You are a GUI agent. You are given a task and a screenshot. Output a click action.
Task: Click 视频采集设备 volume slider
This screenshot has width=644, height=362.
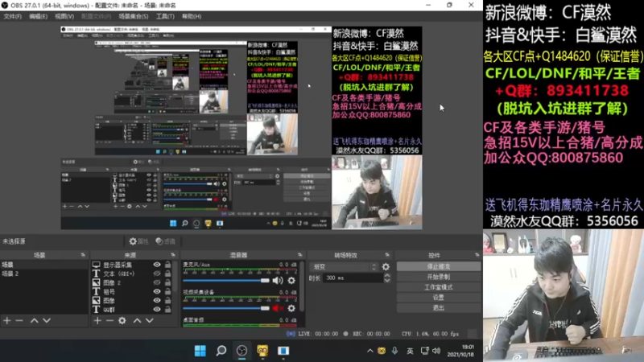[226, 308]
